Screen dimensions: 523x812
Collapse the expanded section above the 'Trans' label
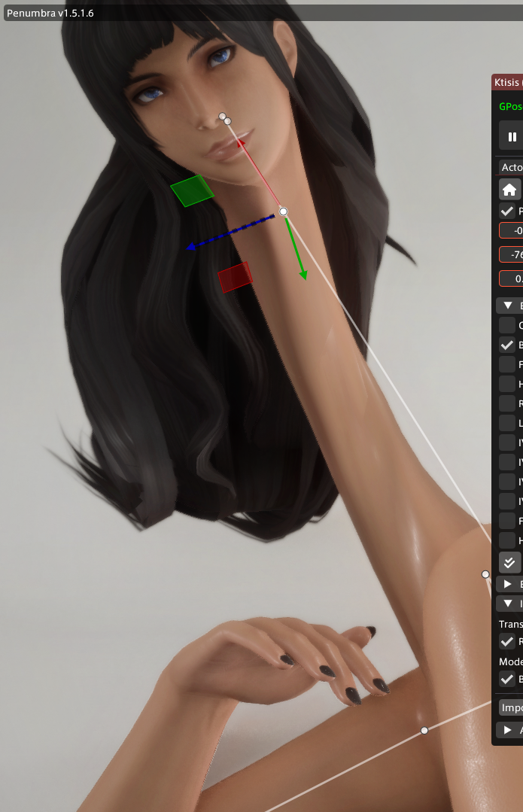click(509, 604)
